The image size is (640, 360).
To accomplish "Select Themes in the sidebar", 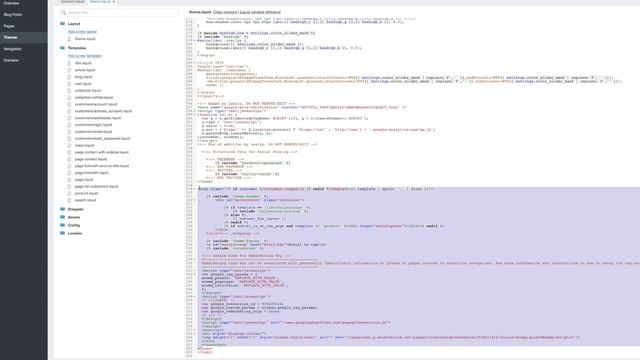I will (x=10, y=38).
